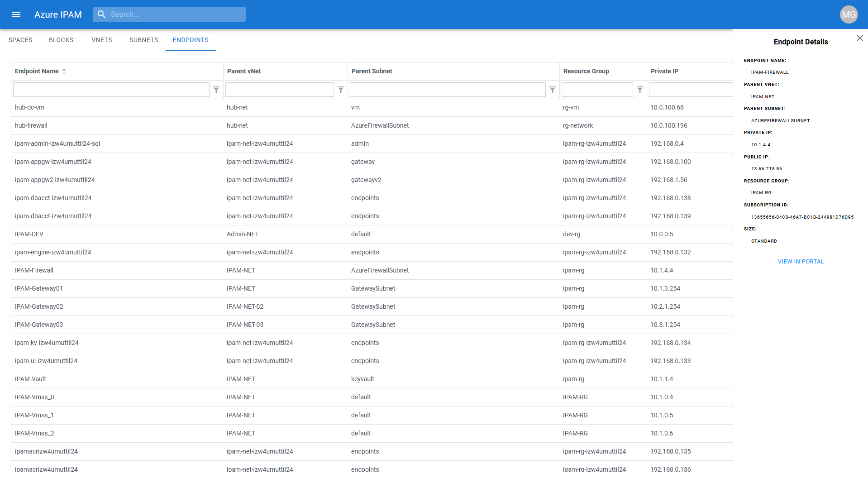Focus the Parent vNet filter field
Image resolution: width=868 pixels, height=483 pixels.
(x=280, y=90)
